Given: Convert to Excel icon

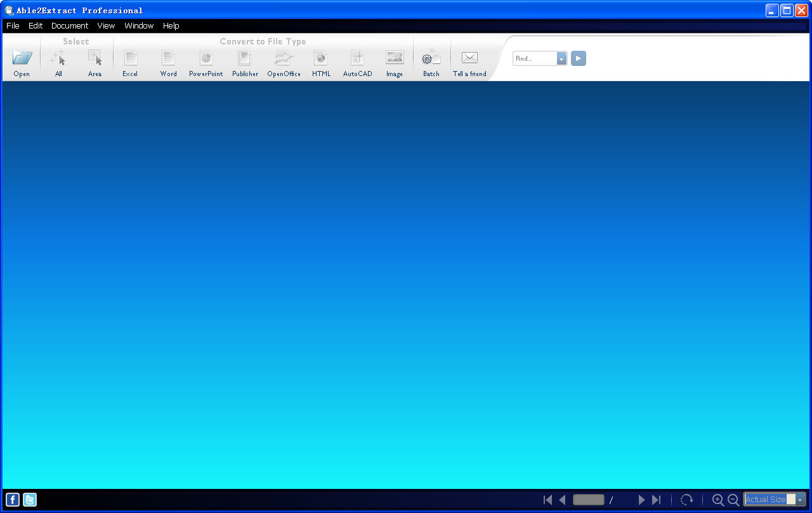Looking at the screenshot, I should [130, 58].
